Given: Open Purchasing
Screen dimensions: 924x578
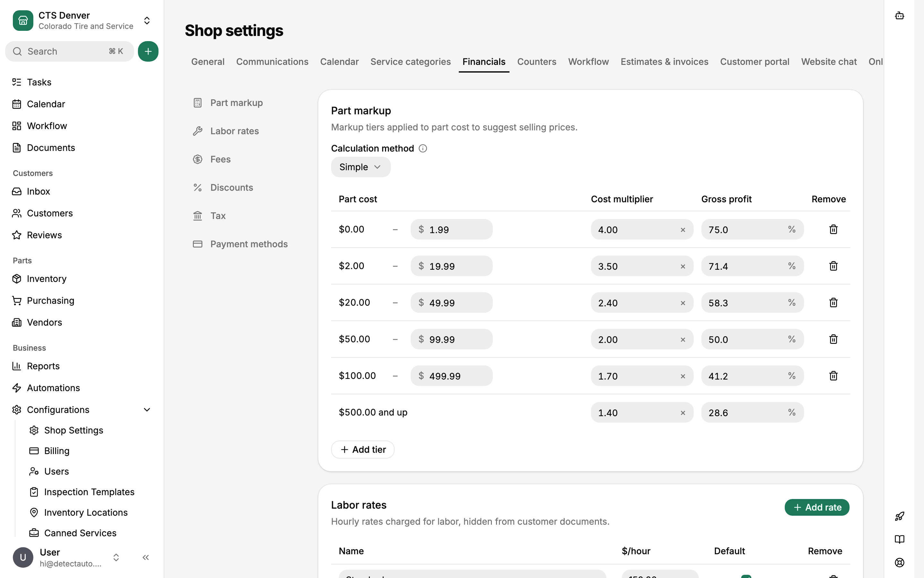Looking at the screenshot, I should tap(82, 301).
